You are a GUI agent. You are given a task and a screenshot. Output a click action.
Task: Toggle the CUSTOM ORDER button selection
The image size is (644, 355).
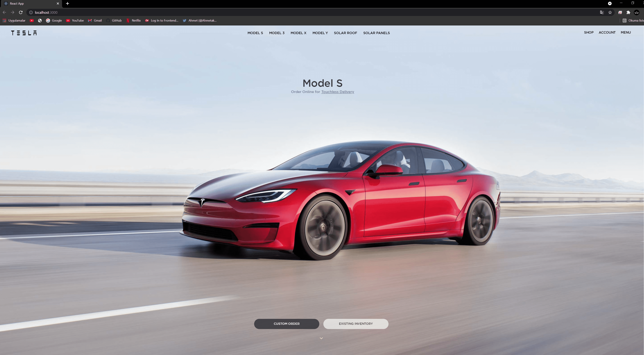[287, 324]
